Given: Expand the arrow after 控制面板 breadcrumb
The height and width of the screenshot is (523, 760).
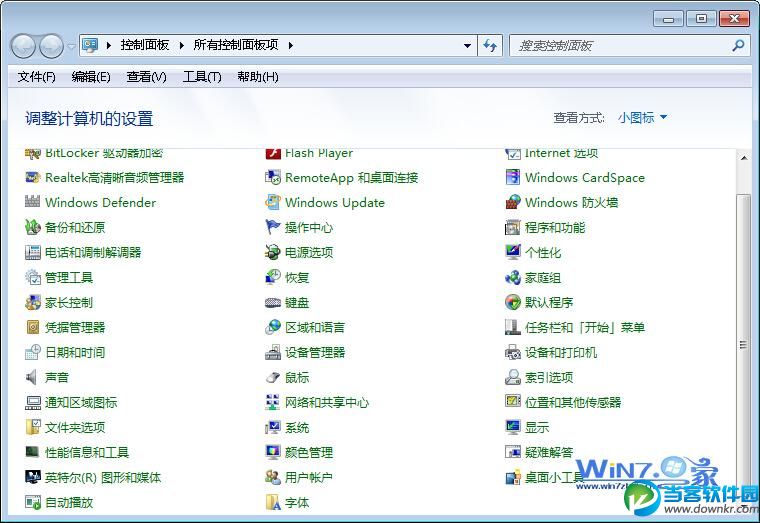Looking at the screenshot, I should [x=182, y=46].
